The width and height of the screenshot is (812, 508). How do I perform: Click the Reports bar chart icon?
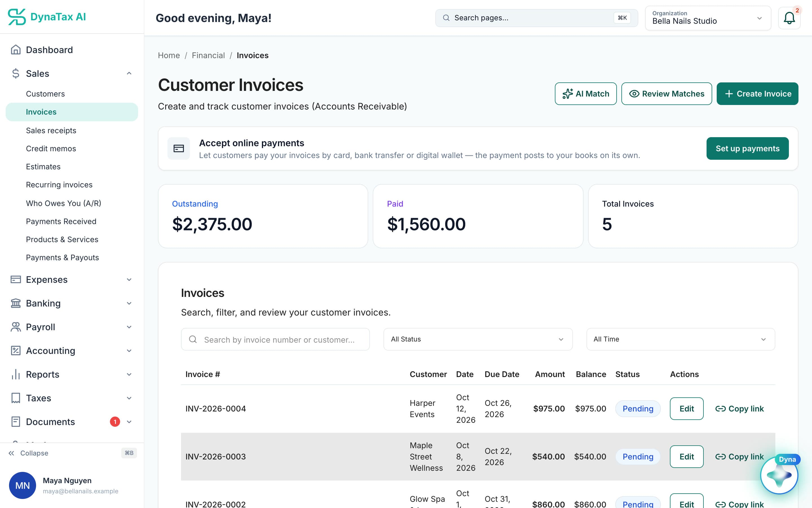16,374
